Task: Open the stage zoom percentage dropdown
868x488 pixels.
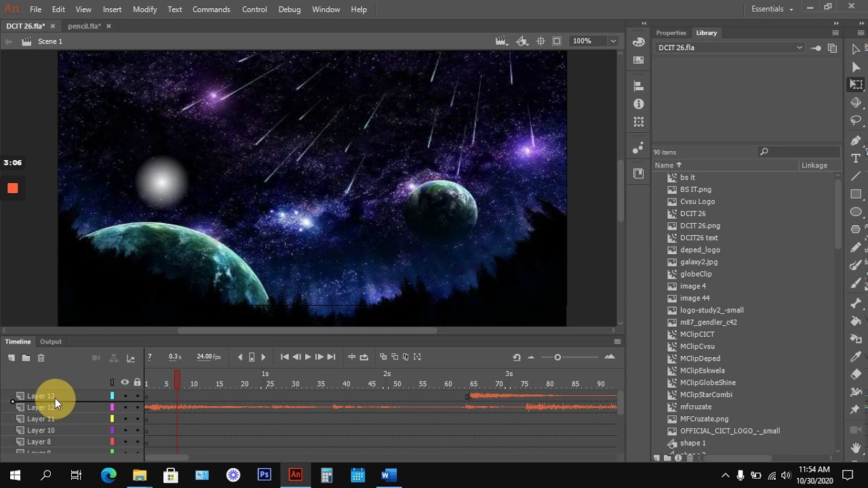Action: click(x=613, y=41)
